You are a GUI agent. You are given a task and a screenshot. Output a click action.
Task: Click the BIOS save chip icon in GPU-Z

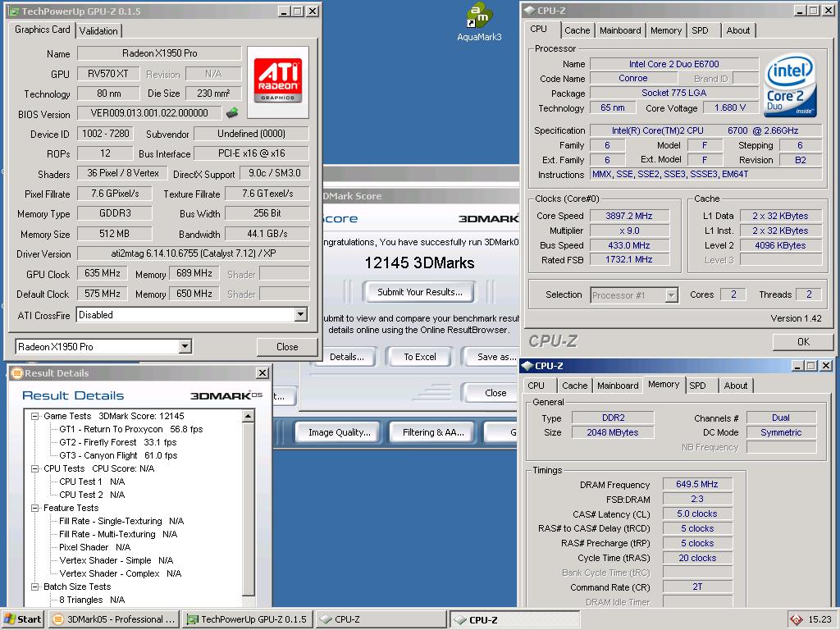(232, 113)
